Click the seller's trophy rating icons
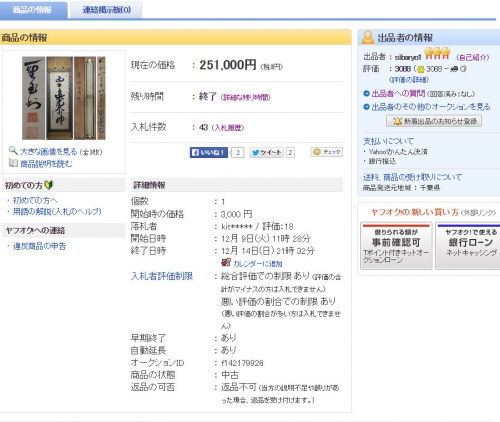 click(437, 53)
